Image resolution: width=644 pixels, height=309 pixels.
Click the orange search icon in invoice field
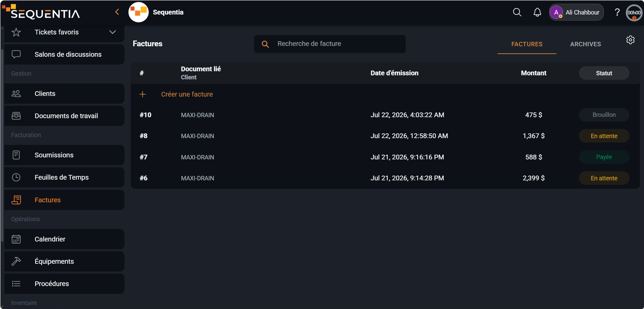coord(265,44)
